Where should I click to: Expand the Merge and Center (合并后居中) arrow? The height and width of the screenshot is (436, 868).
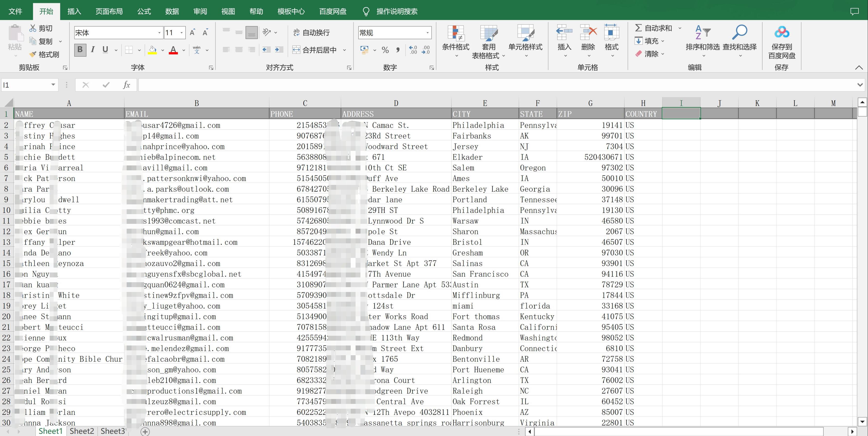[x=344, y=50]
